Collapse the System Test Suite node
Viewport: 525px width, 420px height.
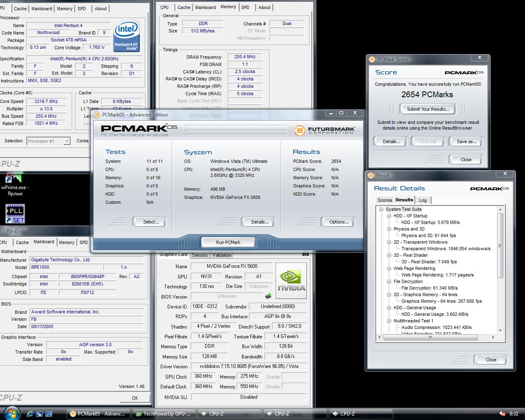tap(381, 209)
